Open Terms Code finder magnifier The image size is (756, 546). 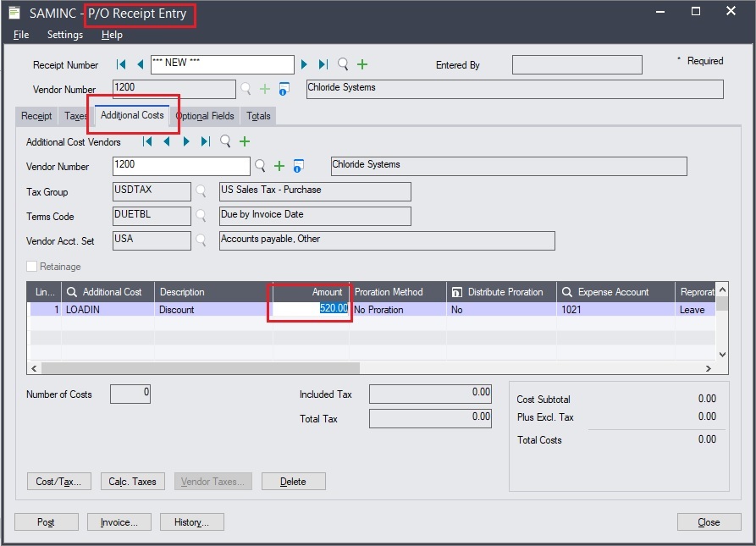tap(201, 216)
